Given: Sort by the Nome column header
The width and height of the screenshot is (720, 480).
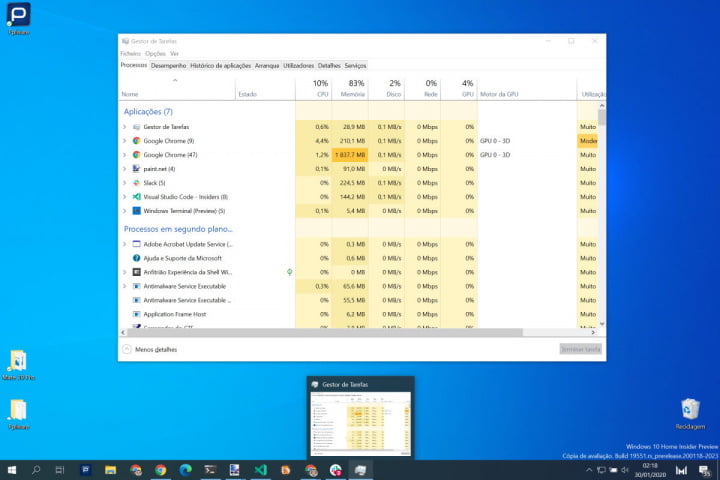Looking at the screenshot, I should pyautogui.click(x=177, y=88).
